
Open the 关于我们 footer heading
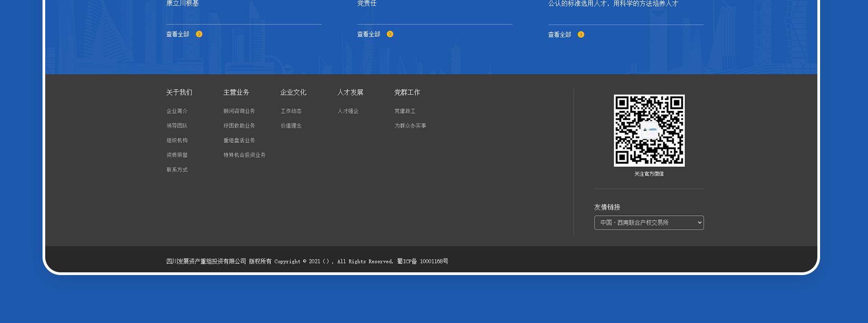[x=179, y=92]
